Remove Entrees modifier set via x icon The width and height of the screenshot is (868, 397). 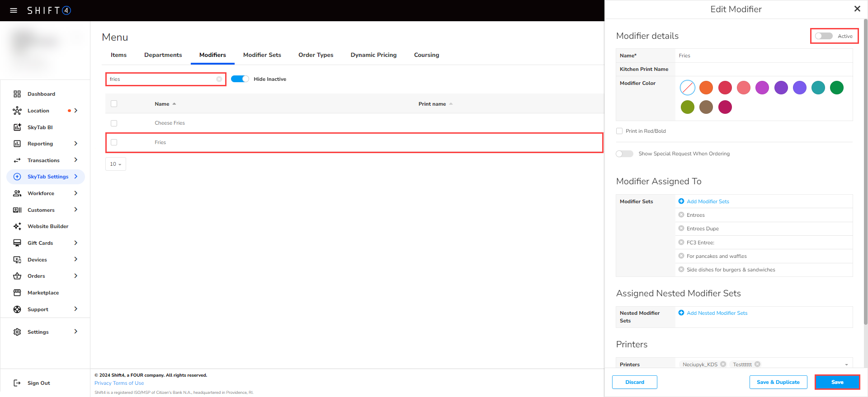coord(681,215)
